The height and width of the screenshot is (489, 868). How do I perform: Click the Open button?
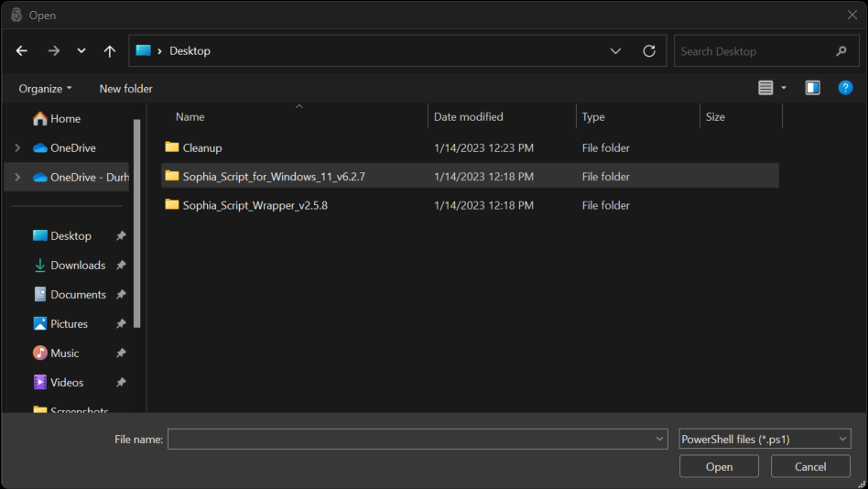[x=719, y=466]
